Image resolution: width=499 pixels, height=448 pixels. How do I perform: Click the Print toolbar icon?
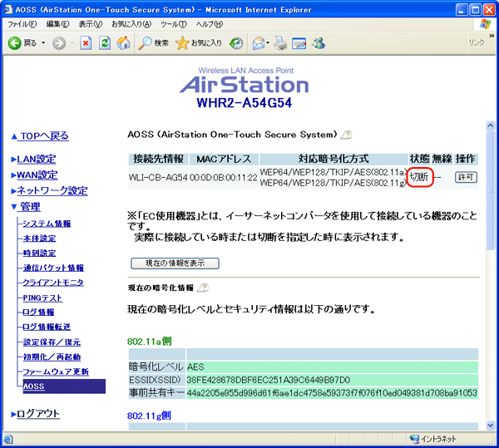(x=280, y=43)
